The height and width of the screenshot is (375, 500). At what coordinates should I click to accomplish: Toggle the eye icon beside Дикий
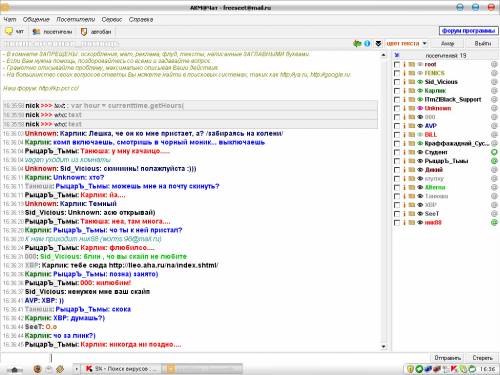tap(420, 170)
